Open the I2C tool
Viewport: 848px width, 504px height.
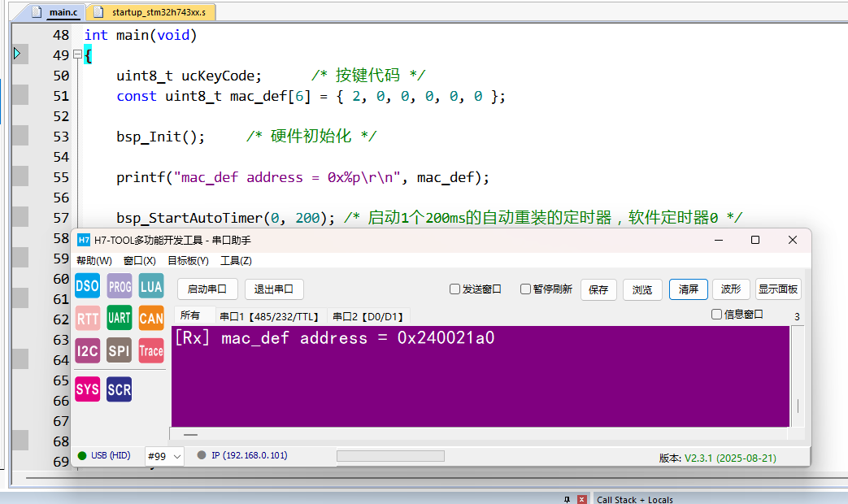(x=87, y=350)
